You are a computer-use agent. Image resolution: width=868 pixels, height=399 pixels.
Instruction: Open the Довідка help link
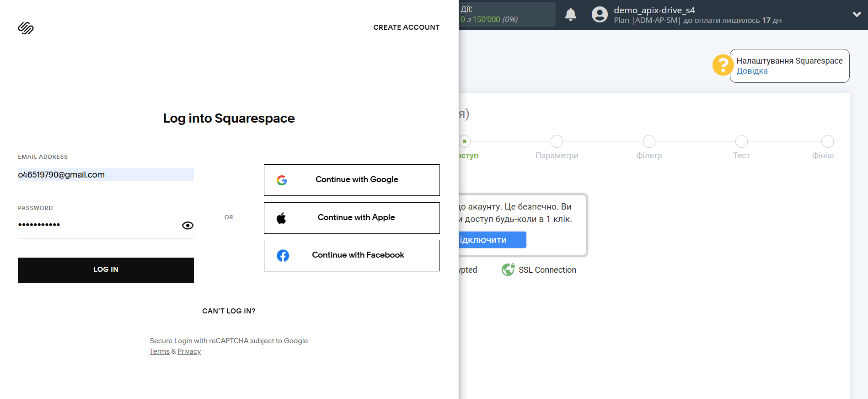[x=752, y=71]
